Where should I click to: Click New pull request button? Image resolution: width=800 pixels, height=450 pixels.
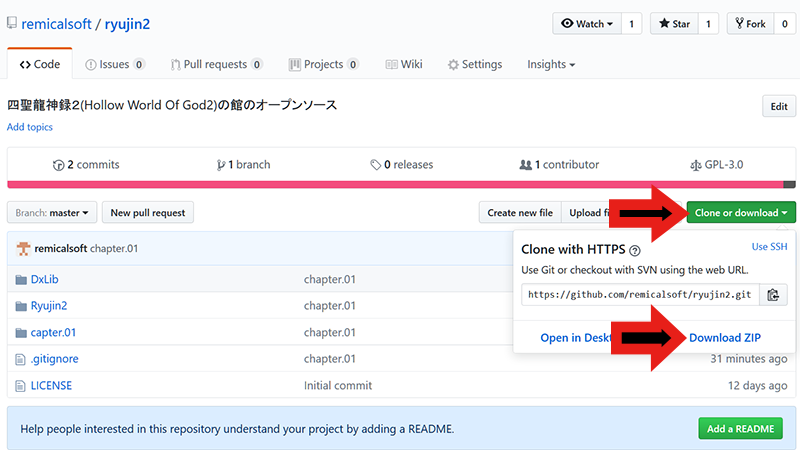148,212
